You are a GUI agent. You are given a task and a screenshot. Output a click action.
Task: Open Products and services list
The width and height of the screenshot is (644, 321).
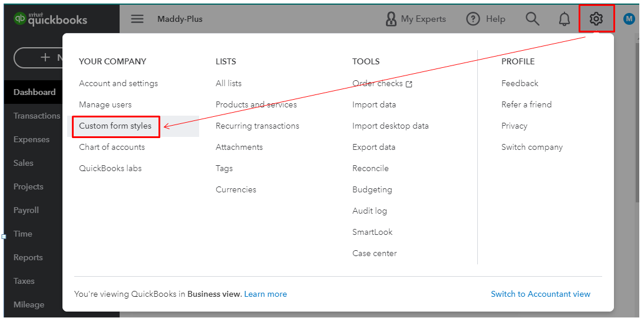256,104
